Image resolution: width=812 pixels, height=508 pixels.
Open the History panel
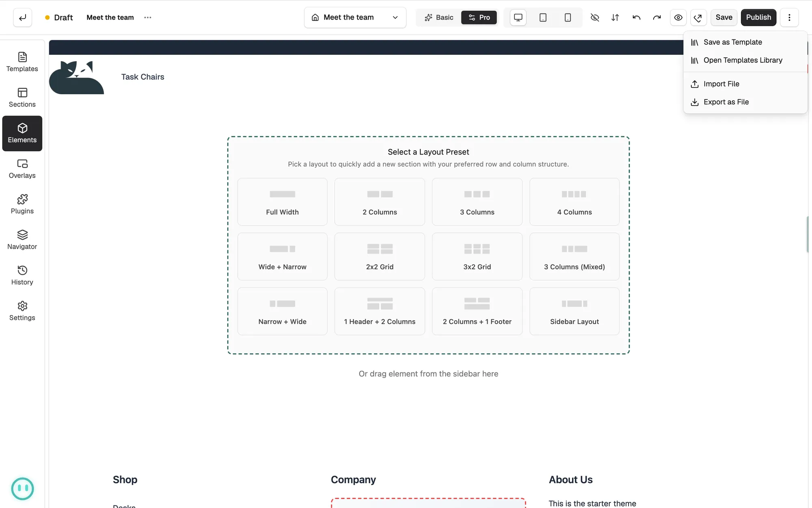(22, 276)
